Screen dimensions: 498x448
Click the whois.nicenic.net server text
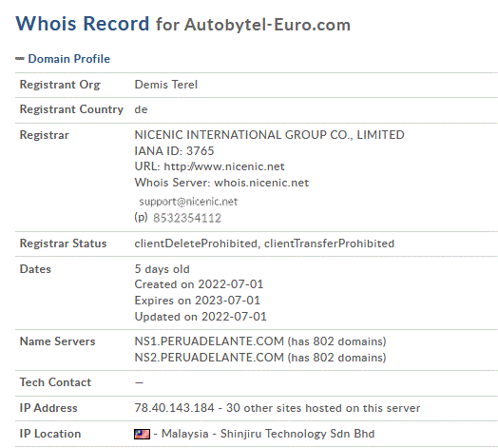pyautogui.click(x=261, y=183)
